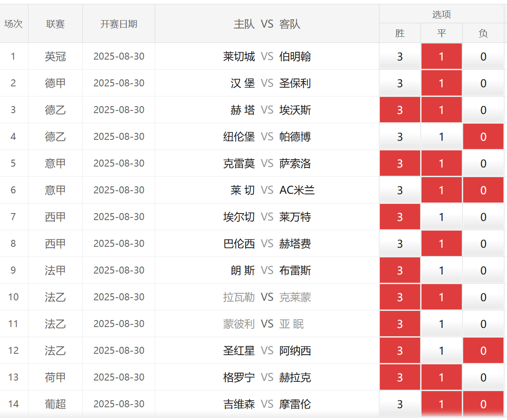Deselect draw option 1 for 克雷莫 vs 萨索洛
This screenshot has width=507, height=420.
point(442,163)
